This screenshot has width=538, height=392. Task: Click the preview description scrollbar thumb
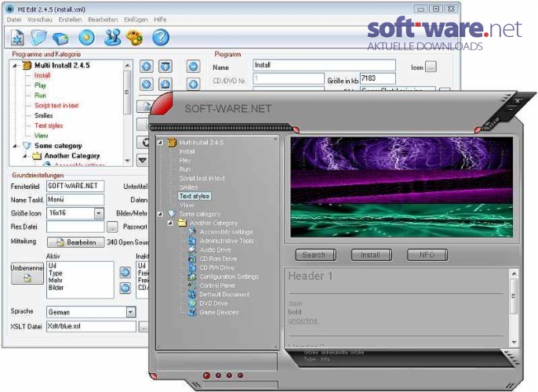(514, 296)
